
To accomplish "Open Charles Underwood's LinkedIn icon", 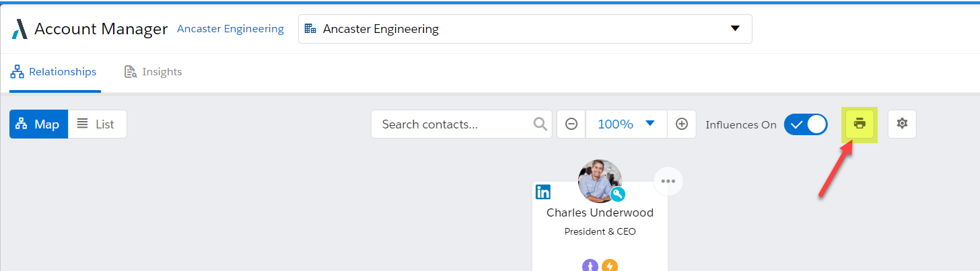I will pyautogui.click(x=543, y=192).
